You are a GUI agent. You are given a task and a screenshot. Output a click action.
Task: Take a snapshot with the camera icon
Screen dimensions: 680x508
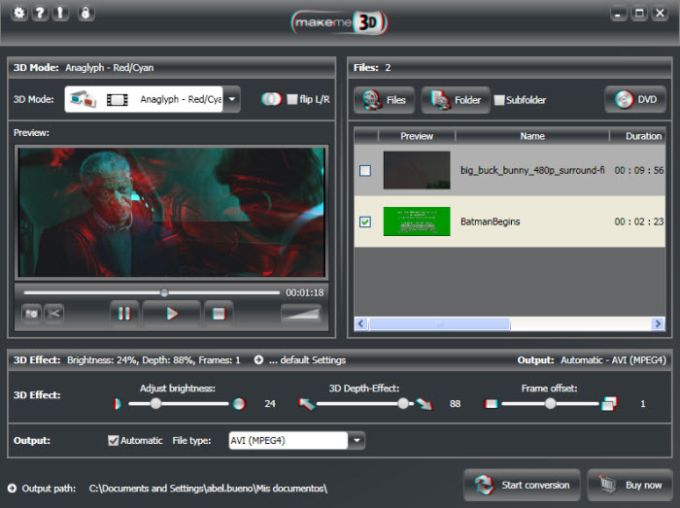pos(31,313)
